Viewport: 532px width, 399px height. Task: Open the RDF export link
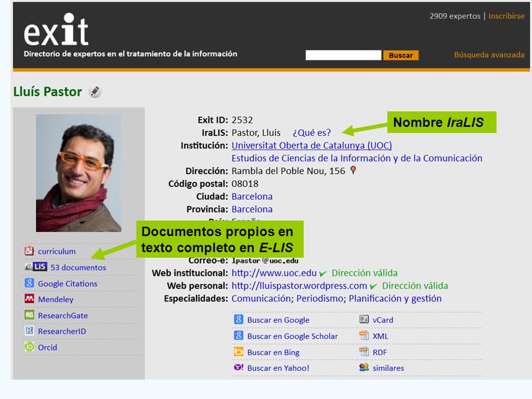pos(380,352)
